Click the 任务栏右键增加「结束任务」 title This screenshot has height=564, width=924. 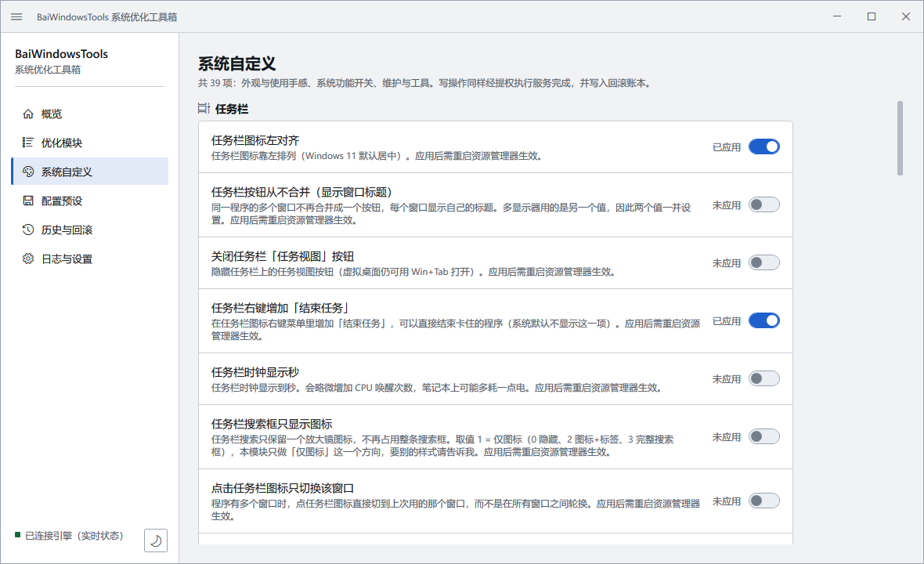[x=280, y=308]
